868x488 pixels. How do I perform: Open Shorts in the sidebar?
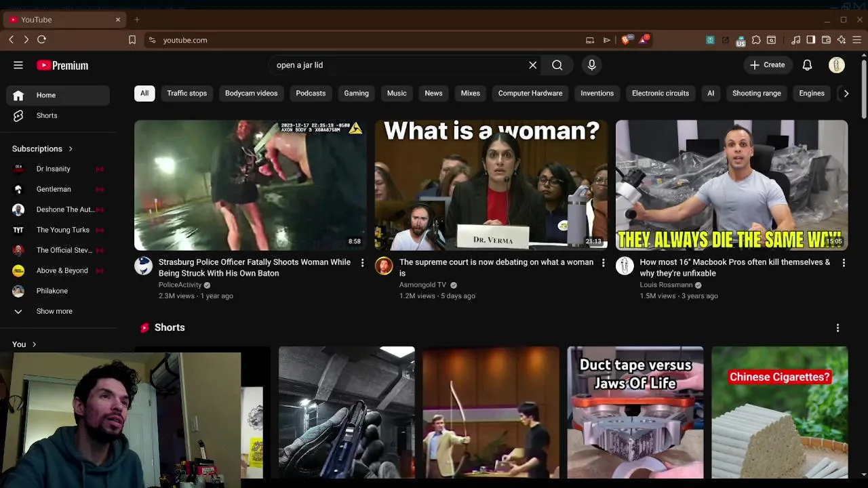click(58, 116)
